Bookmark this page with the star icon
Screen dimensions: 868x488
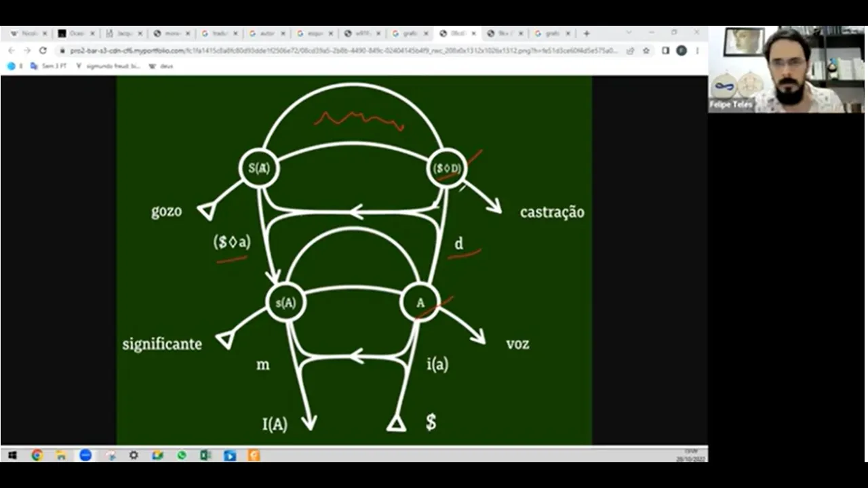point(646,51)
